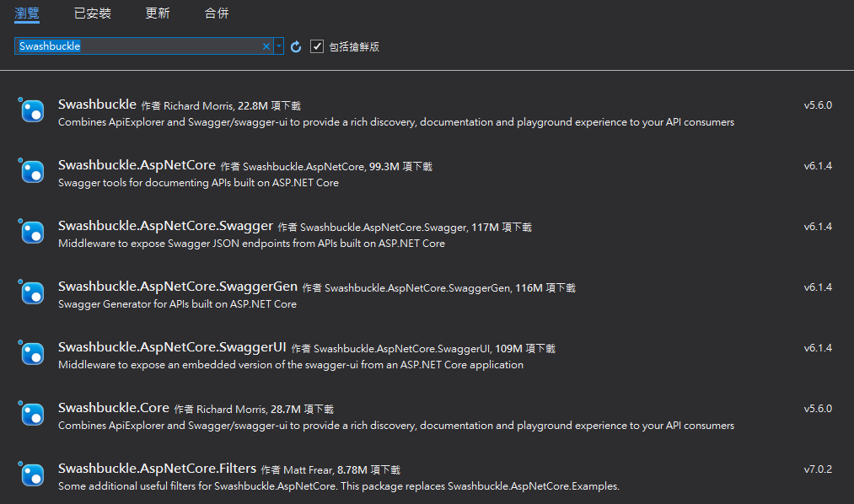Click version v6.1.4 of Swashbuckle.AspNetCore.SwaggerGen
The image size is (854, 504).
818,287
